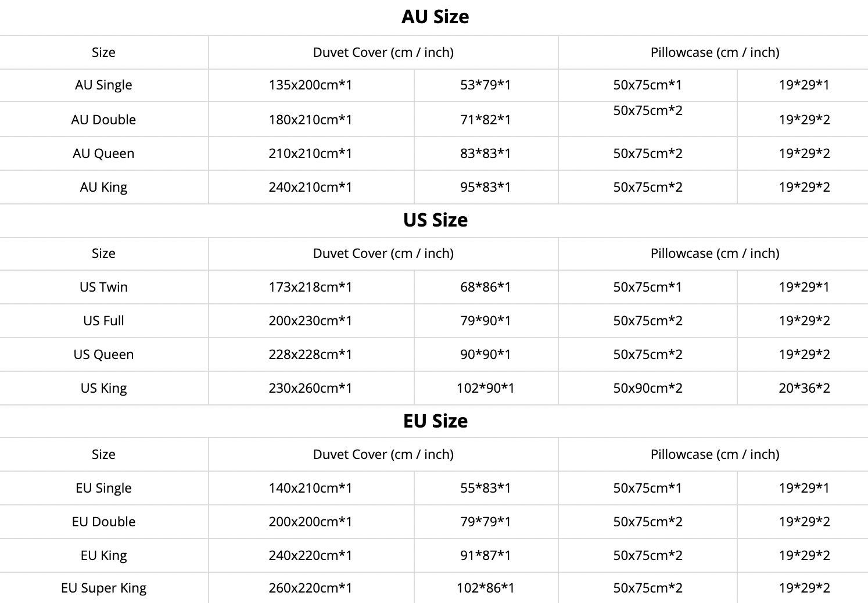Select the 95*83*1 inch value
The width and height of the screenshot is (868, 603).
click(485, 187)
